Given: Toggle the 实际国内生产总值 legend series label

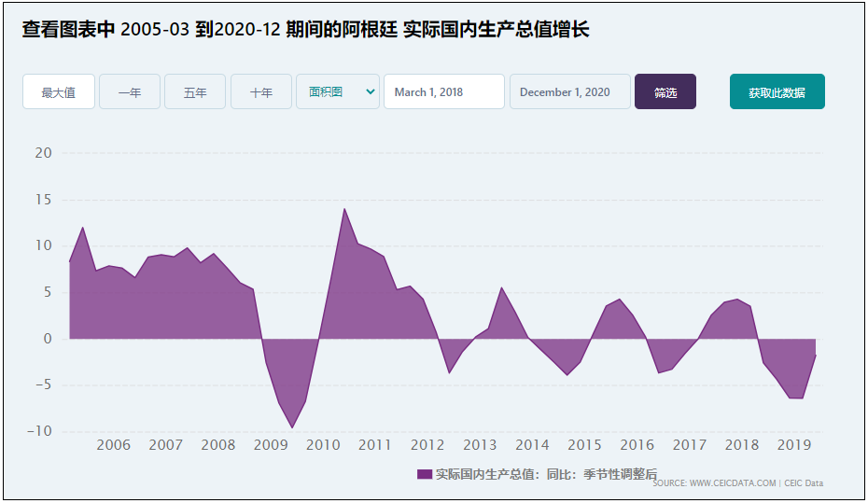Looking at the screenshot, I should [546, 474].
